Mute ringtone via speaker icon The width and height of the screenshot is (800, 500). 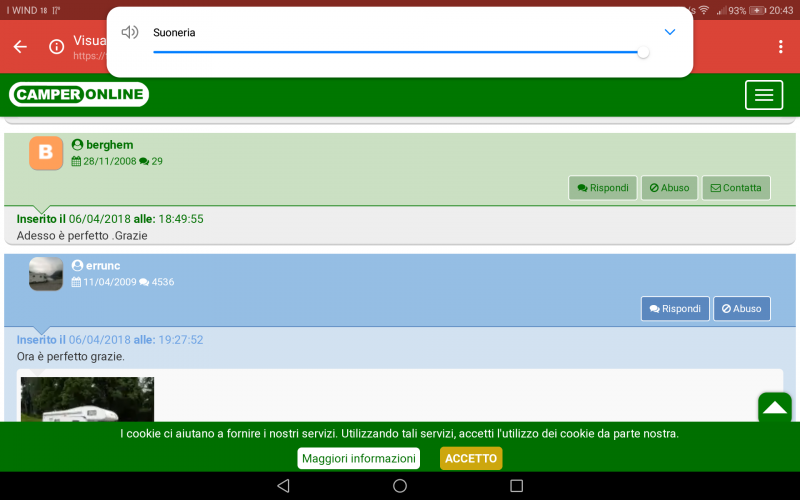point(129,32)
